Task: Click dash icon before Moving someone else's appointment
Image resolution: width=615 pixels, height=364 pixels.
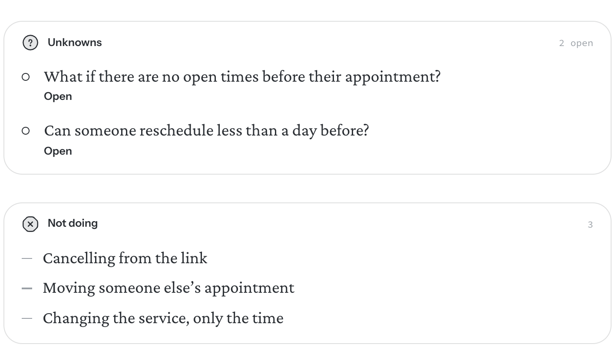Action: coord(27,288)
